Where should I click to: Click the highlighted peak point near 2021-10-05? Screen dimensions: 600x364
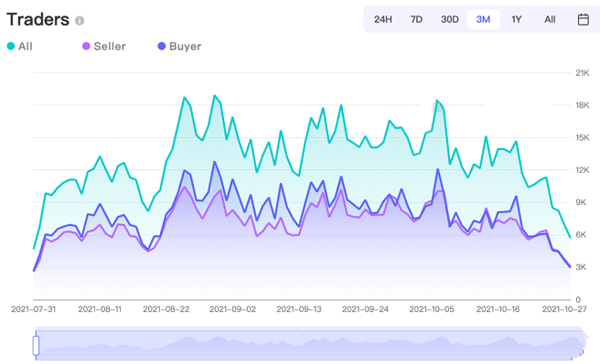[x=437, y=101]
